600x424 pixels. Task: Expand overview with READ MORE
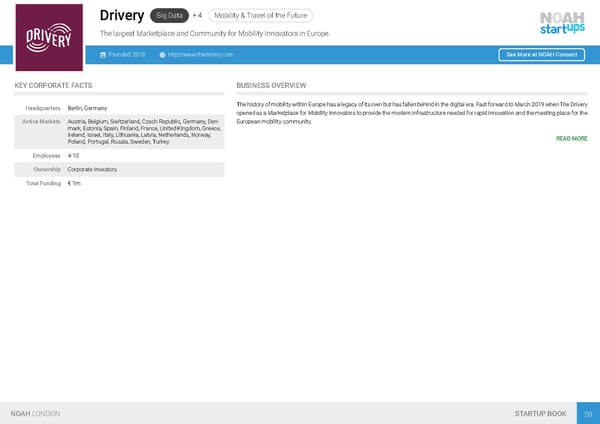click(571, 139)
